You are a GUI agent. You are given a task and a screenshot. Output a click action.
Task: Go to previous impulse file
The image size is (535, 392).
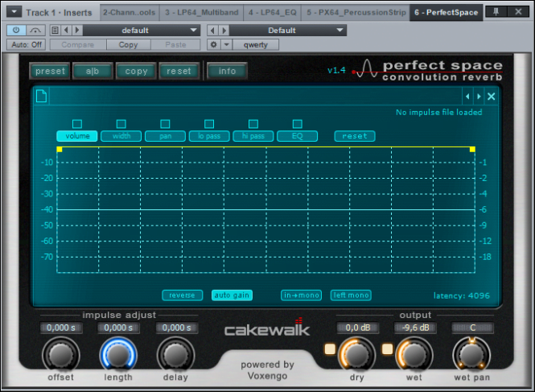467,97
